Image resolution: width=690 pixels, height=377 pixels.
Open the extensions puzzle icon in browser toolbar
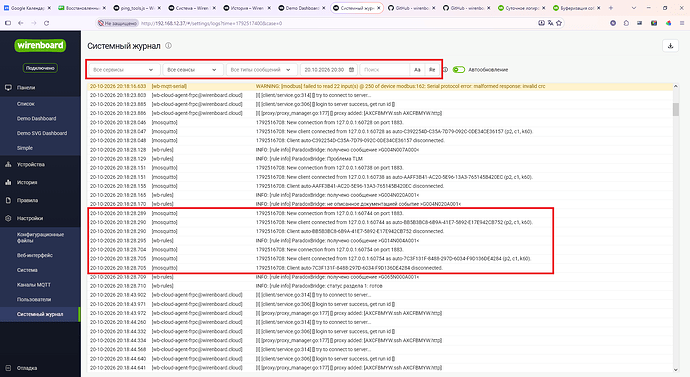[x=626, y=23]
